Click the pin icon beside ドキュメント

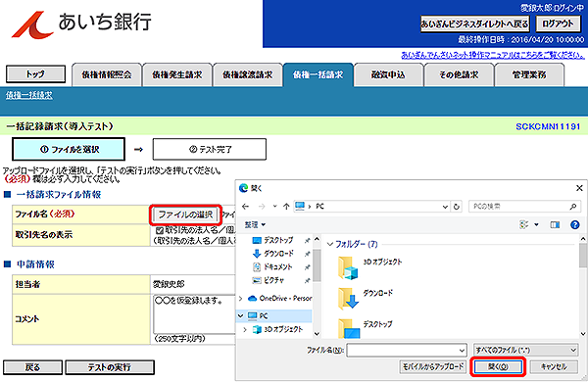308,267
